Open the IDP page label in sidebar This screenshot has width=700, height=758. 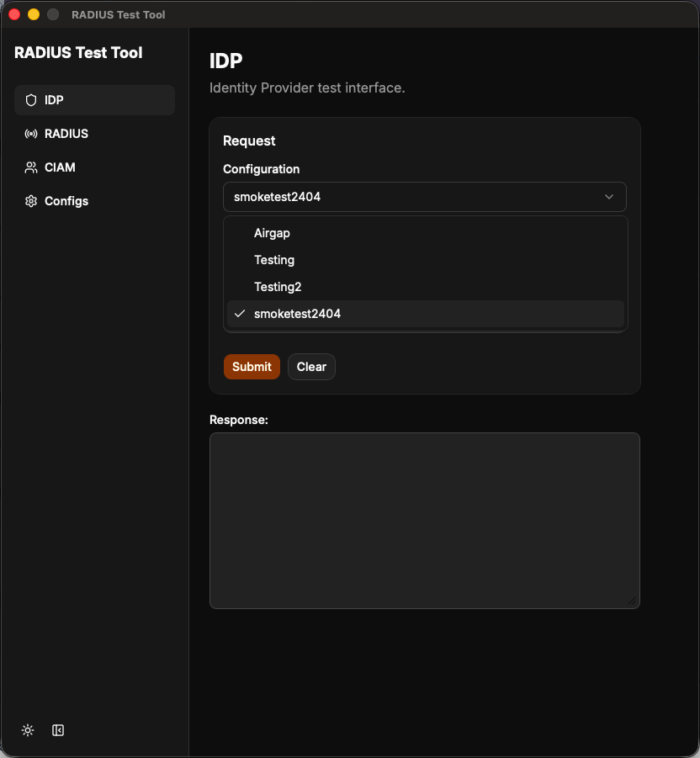click(x=54, y=100)
